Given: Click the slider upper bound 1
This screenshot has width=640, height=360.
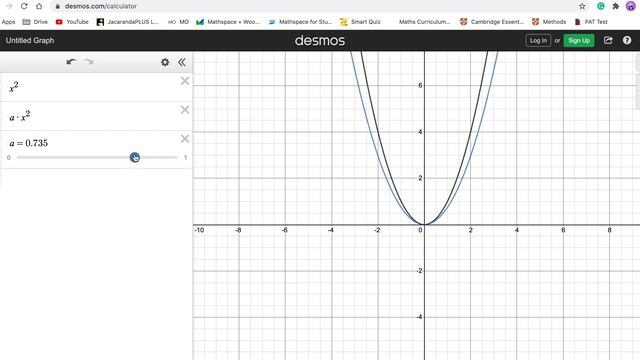Looking at the screenshot, I should click(x=186, y=158).
